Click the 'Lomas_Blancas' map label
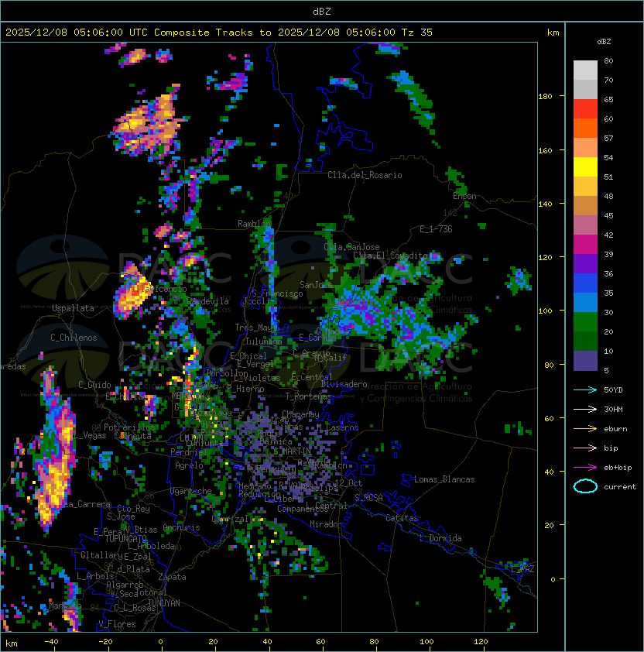This screenshot has width=644, height=652. coord(444,479)
